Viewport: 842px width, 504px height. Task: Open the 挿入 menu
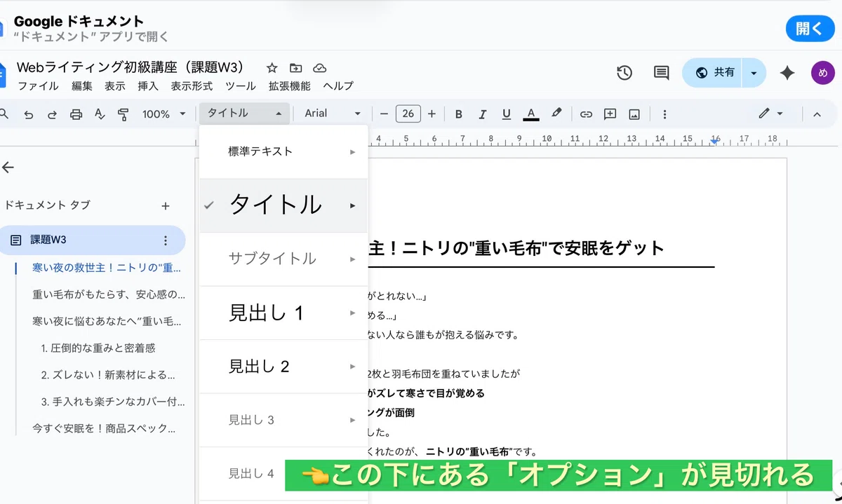[148, 86]
